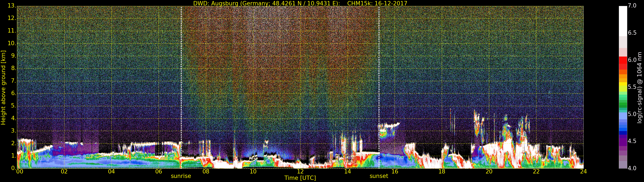The image size is (644, 182).
Task: Click the 'Time [UTC]' axis label
Action: click(300, 178)
